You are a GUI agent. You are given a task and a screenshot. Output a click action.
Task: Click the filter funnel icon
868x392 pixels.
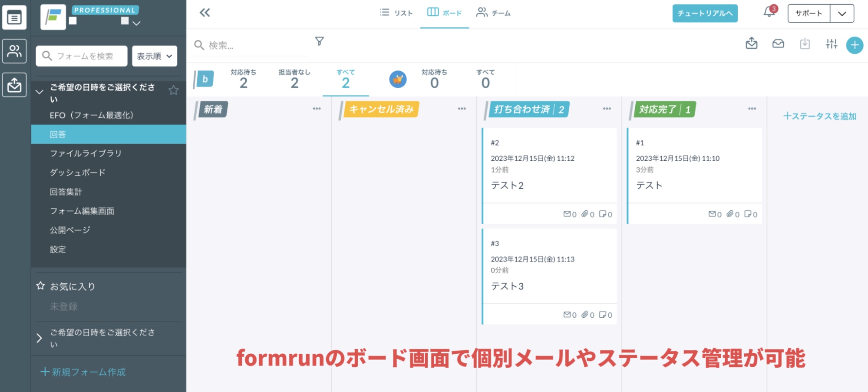tap(319, 41)
